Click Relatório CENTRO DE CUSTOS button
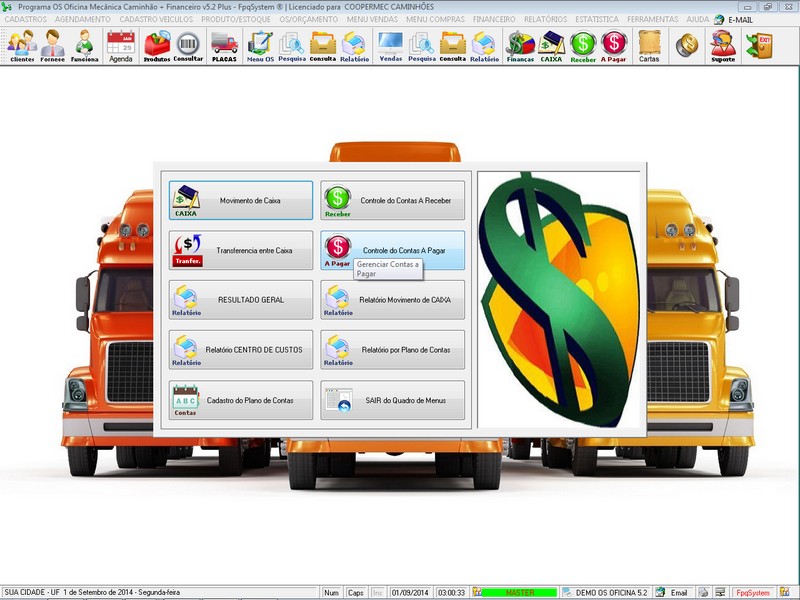 [241, 350]
